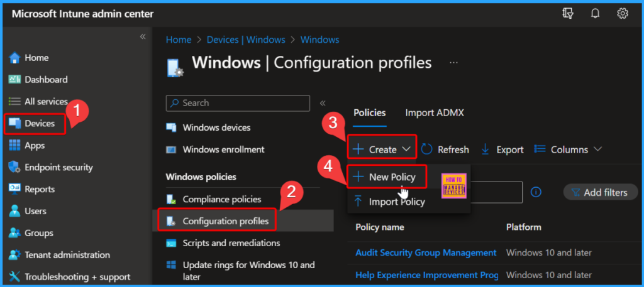Click the Apps grid icon
The image size is (644, 287).
coord(14,145)
